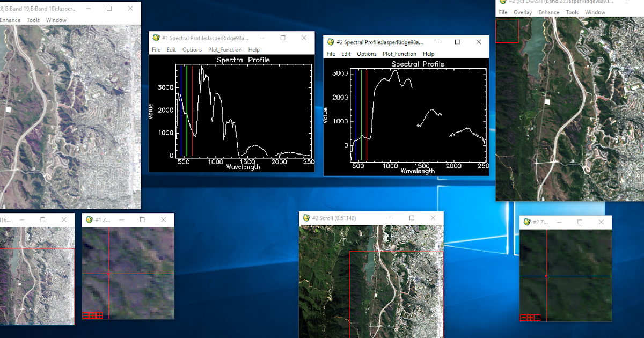Open the Enhance menu in the left image window
Viewport: 644px width, 338px height.
[x=10, y=20]
